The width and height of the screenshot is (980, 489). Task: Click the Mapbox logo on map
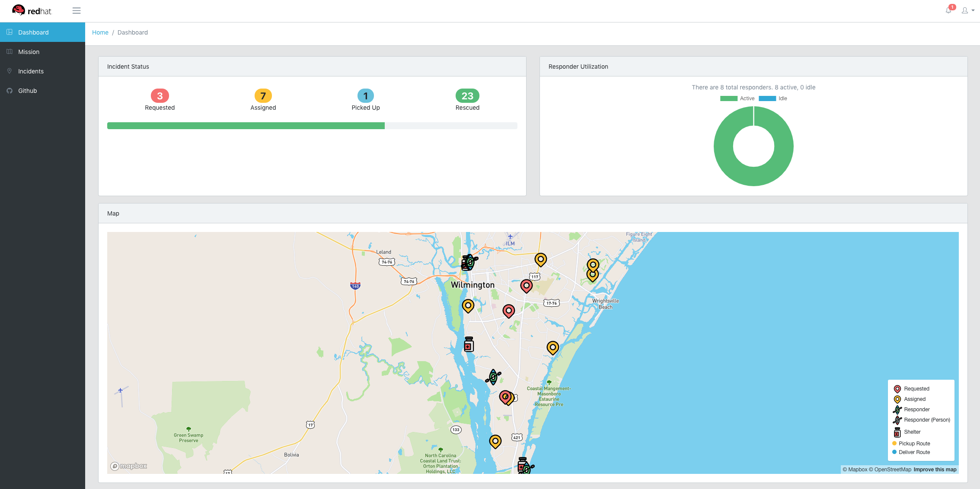pyautogui.click(x=129, y=466)
